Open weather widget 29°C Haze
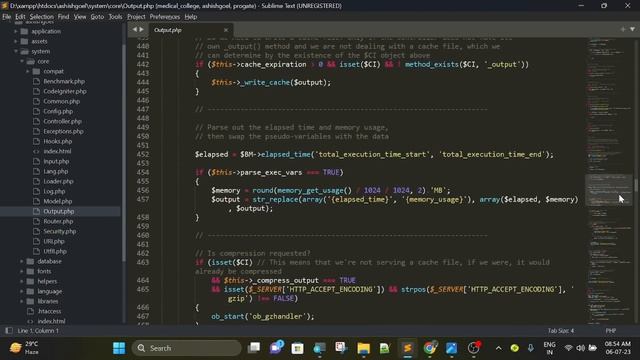 [x=24, y=348]
